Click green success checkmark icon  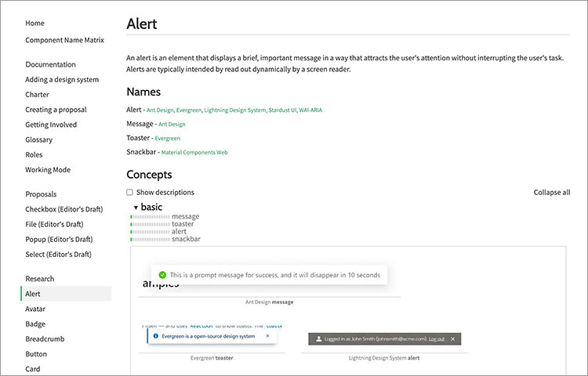pos(162,275)
